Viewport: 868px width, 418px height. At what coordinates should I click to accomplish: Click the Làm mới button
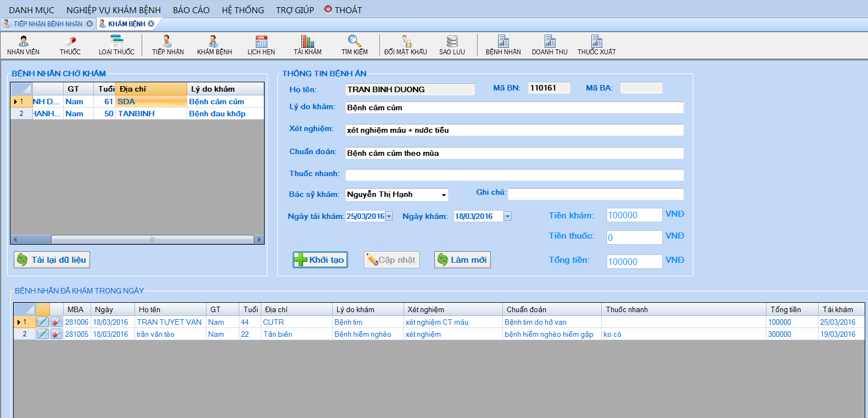tap(462, 259)
